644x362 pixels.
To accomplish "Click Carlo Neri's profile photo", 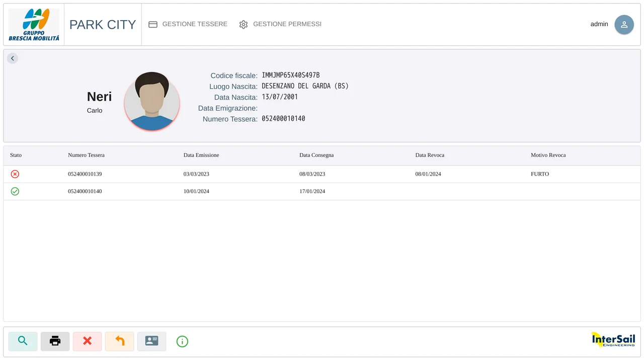I will tap(152, 101).
